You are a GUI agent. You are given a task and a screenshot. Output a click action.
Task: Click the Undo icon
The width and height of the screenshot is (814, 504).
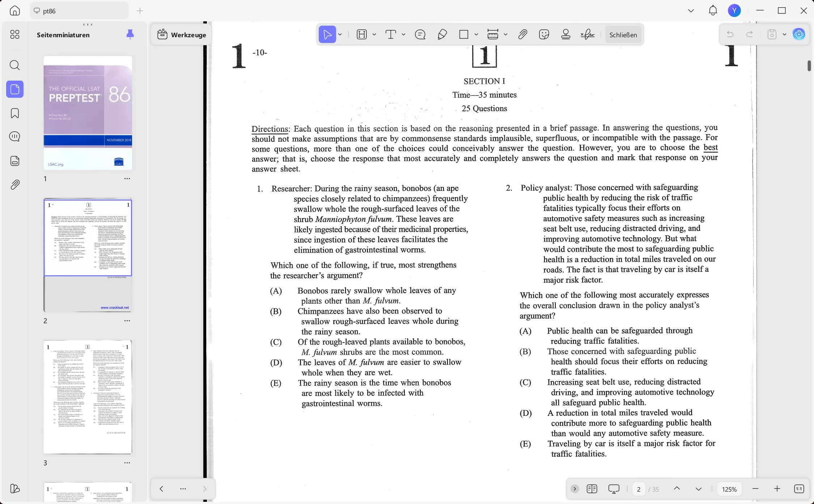[x=730, y=34]
